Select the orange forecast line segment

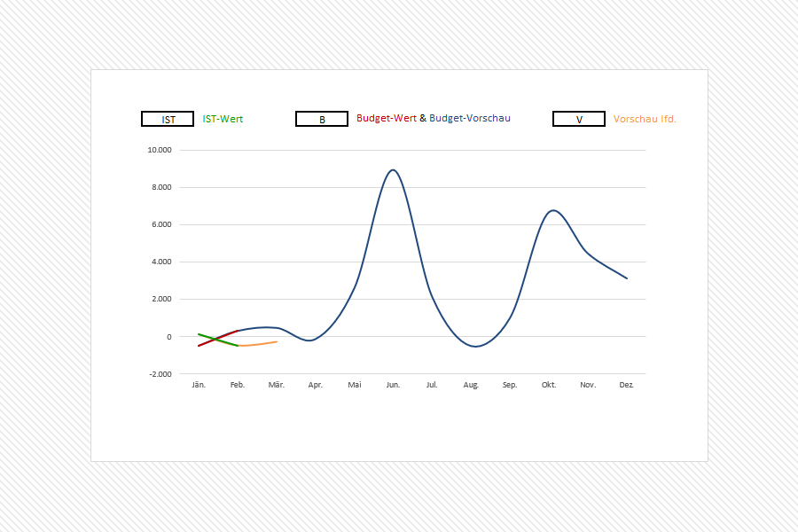pos(257,344)
